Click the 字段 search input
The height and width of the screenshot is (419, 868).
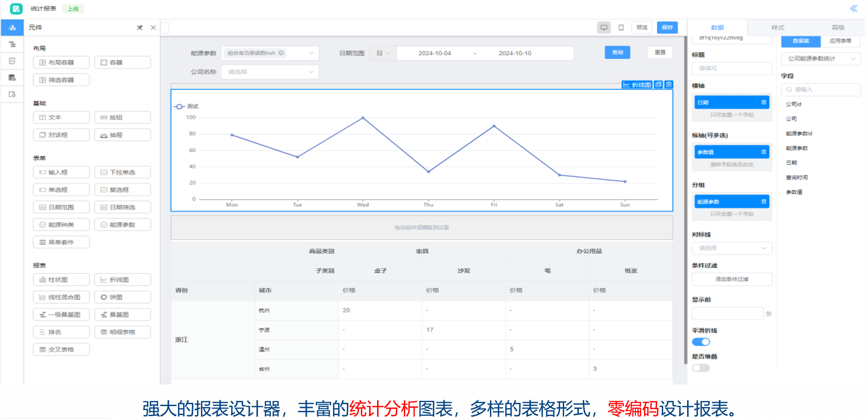[821, 89]
